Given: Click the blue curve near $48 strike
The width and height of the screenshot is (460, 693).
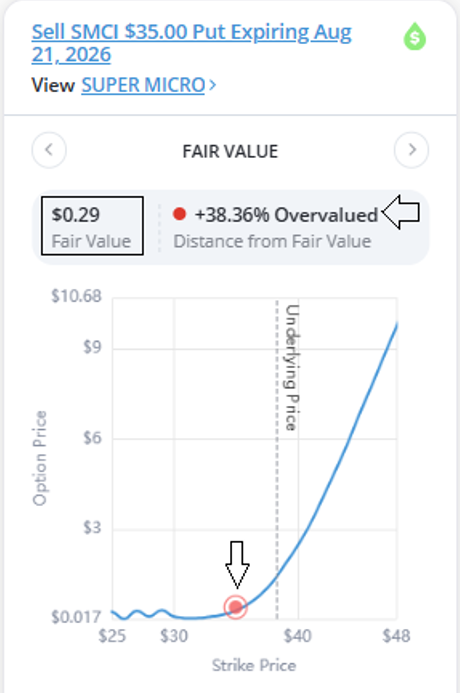Looking at the screenshot, I should point(395,331).
